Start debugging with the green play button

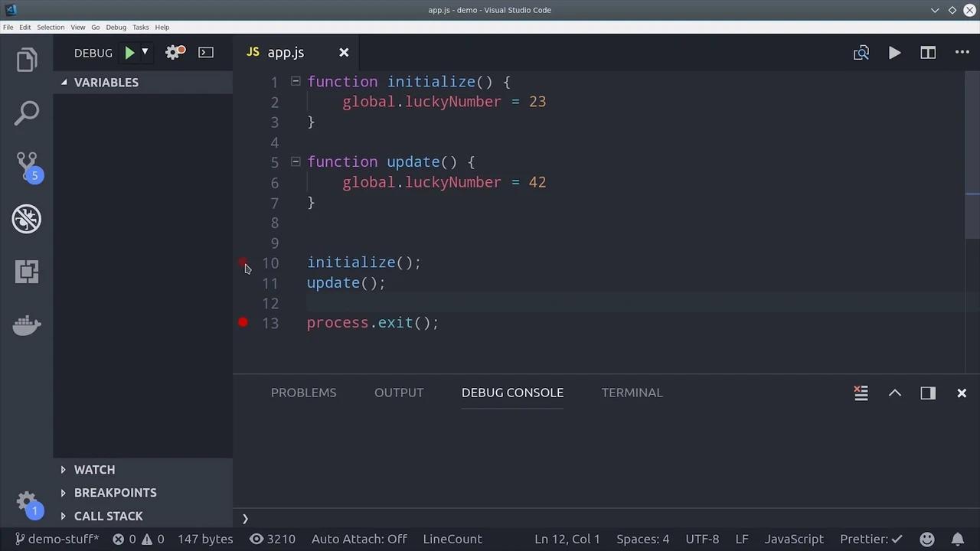pyautogui.click(x=129, y=53)
